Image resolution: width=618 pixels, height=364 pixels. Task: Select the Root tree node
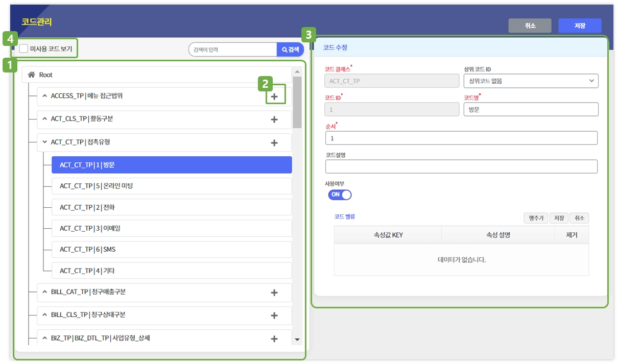coord(157,75)
